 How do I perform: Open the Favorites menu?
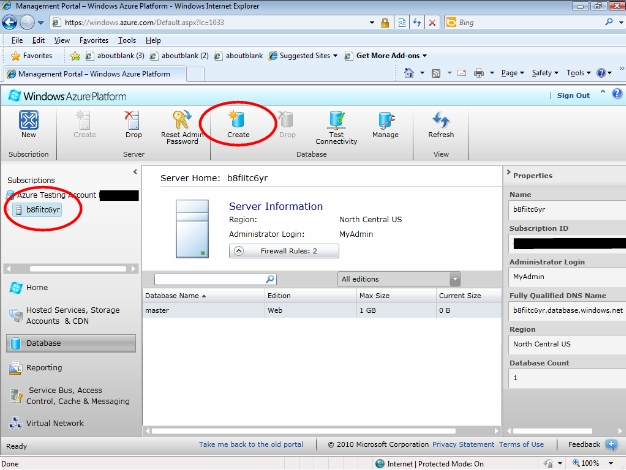click(x=94, y=40)
